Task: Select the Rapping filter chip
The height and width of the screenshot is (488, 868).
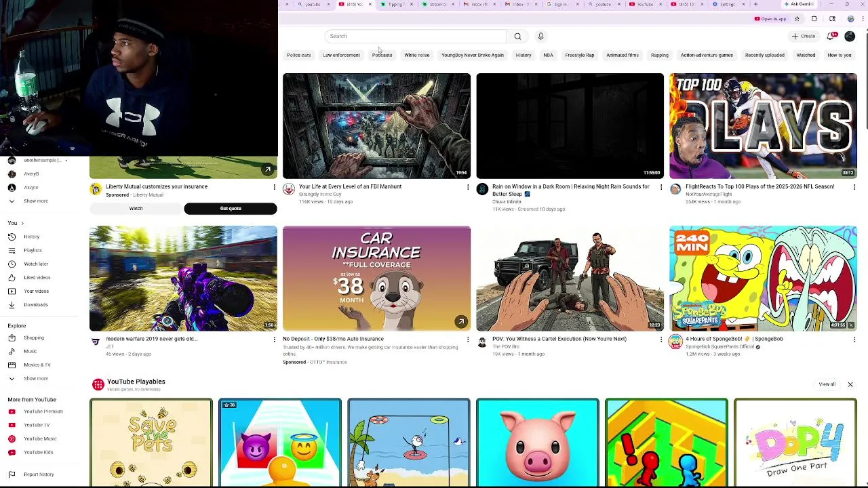Action: [660, 55]
